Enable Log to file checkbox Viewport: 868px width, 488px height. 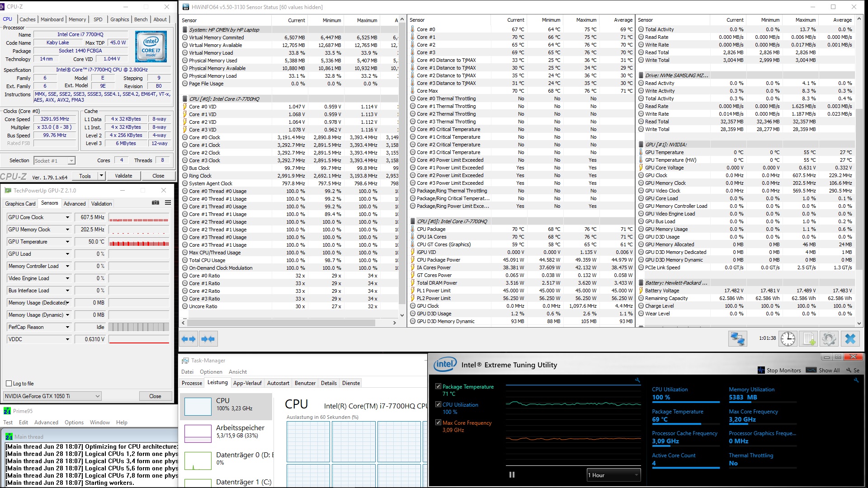pyautogui.click(x=9, y=383)
